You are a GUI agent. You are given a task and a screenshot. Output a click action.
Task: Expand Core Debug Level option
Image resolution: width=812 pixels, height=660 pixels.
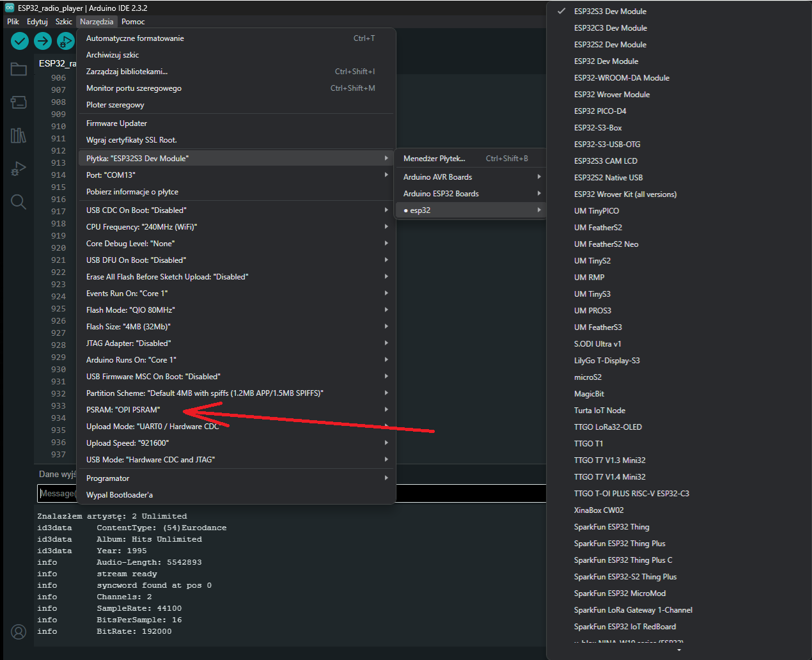click(236, 244)
